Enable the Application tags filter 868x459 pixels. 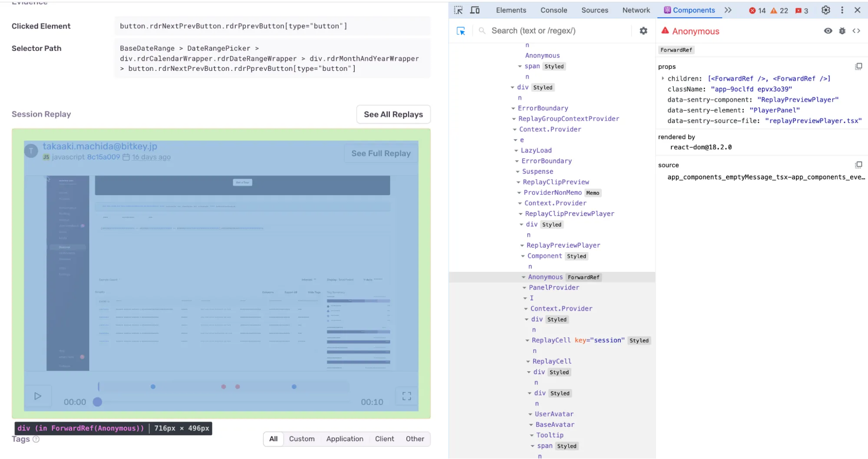click(344, 439)
